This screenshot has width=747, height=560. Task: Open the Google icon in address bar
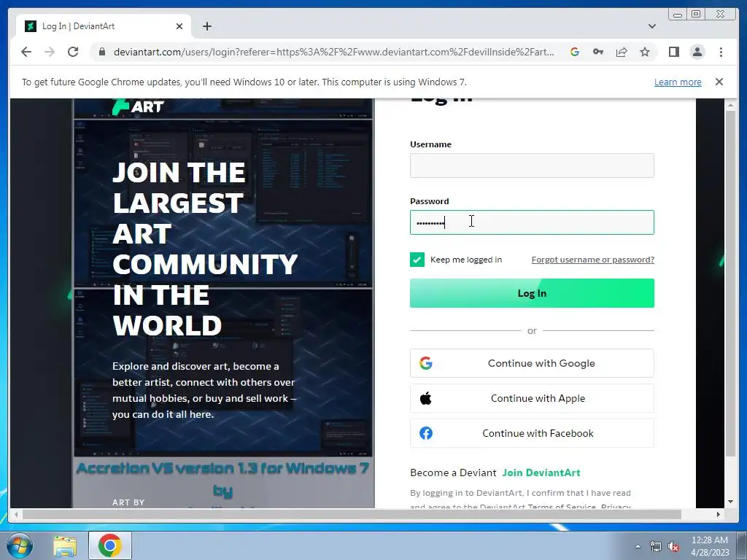(x=575, y=52)
